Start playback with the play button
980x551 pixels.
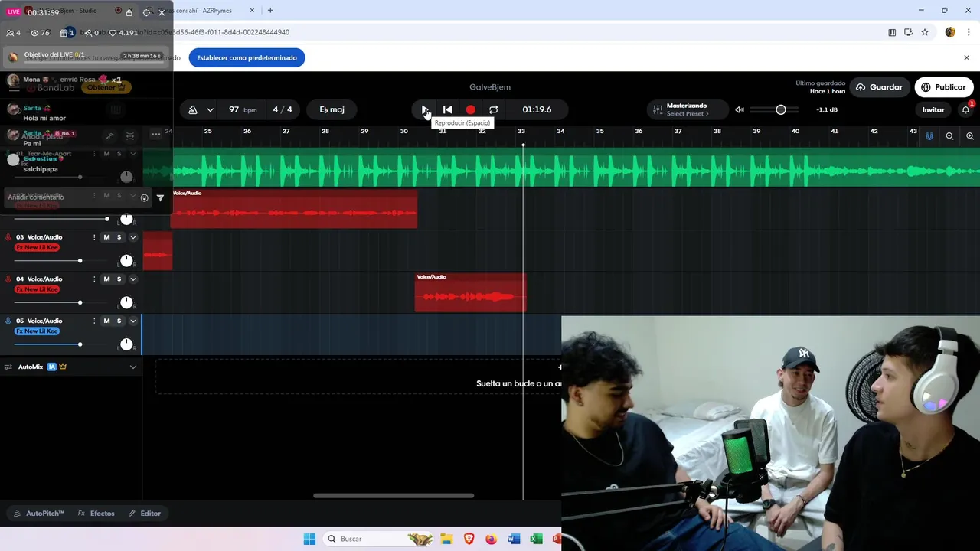click(x=424, y=109)
